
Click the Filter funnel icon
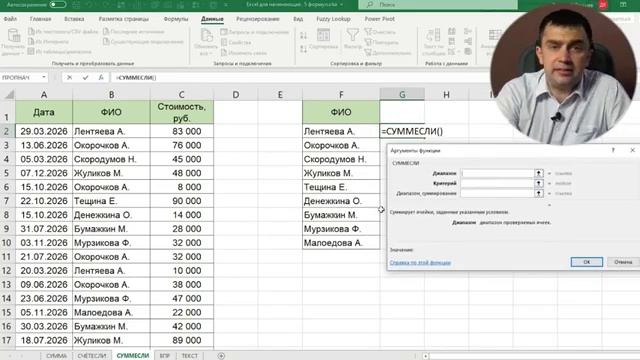click(x=352, y=35)
